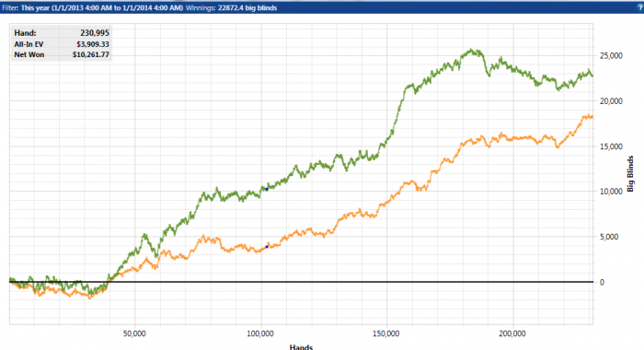Click the help icon in the filter bar
This screenshot has width=644, height=350.
(x=640, y=7)
